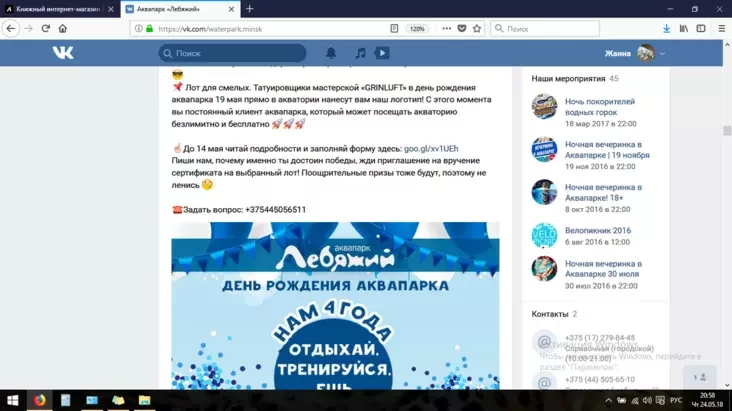The width and height of the screenshot is (732, 411).
Task: Open Firefox library icon
Action: tap(684, 28)
